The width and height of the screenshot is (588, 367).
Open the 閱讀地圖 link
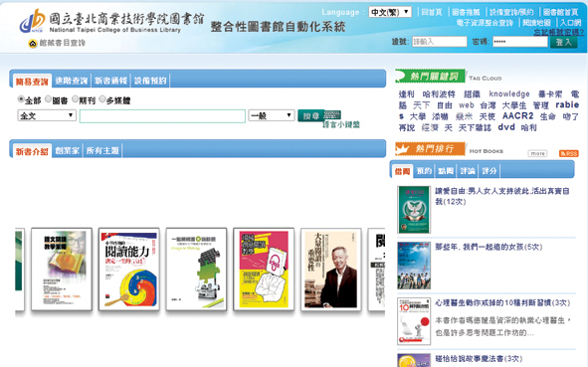point(537,23)
